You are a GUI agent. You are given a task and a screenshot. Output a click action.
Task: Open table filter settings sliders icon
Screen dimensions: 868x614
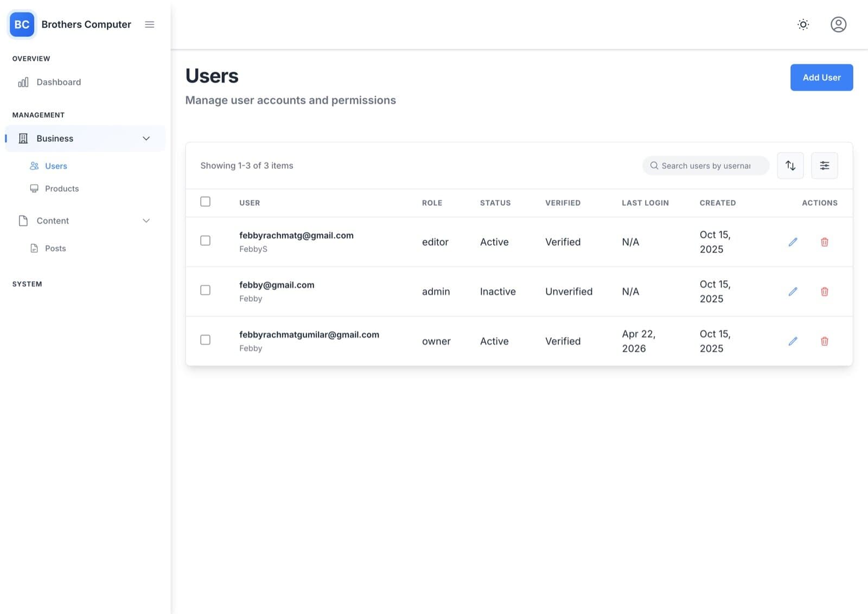[825, 166]
